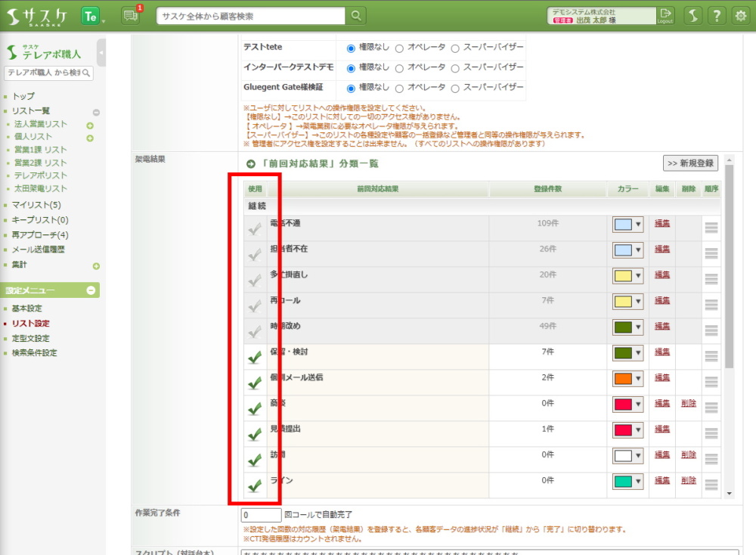Toggle the use checkmark for 保留・検討
Image resolution: width=756 pixels, height=555 pixels.
[x=255, y=356]
